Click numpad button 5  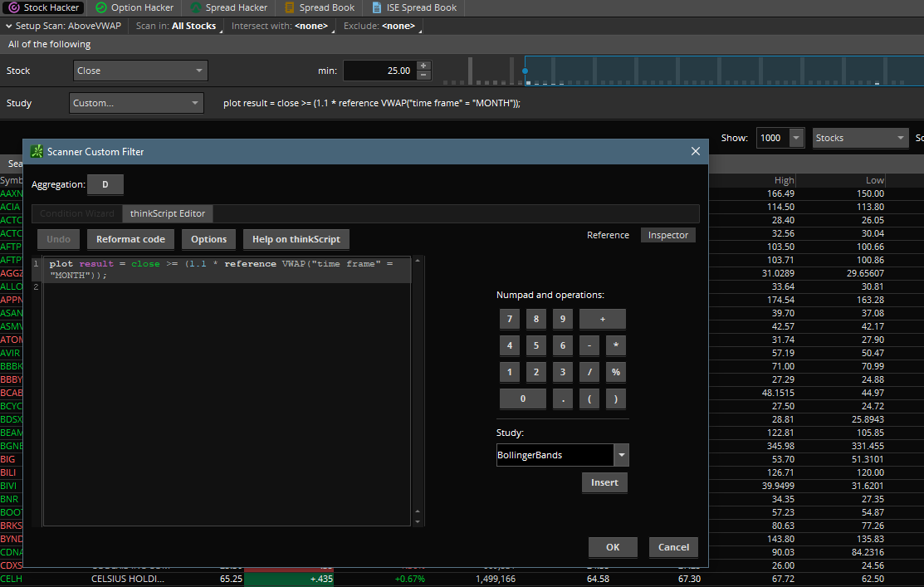(536, 345)
